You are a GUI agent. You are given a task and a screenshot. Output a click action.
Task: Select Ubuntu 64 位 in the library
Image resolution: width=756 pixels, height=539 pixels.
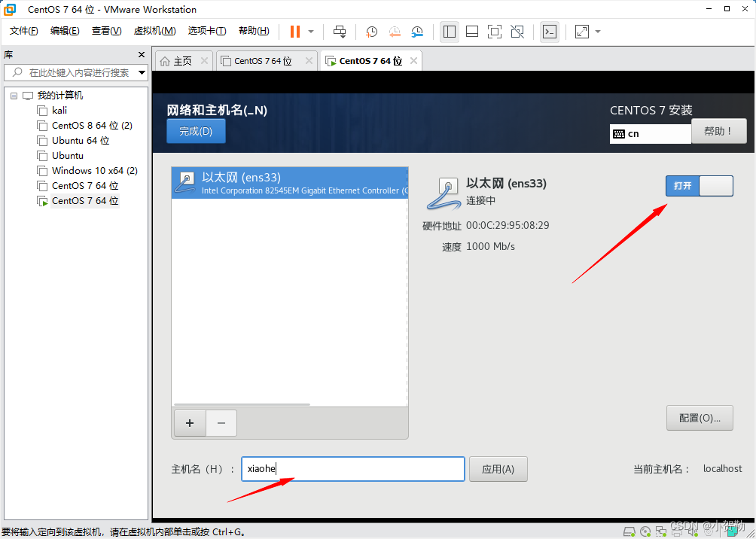[73, 140]
